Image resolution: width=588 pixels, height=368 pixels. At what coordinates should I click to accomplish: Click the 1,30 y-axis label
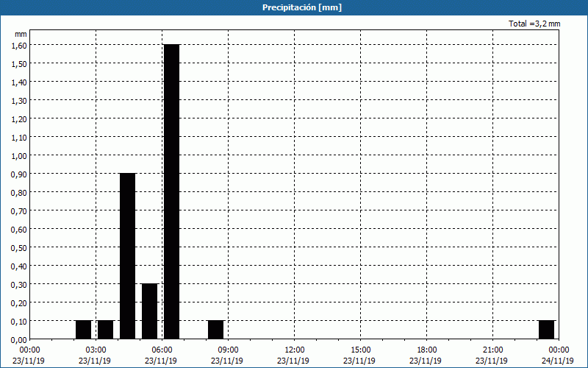click(19, 100)
